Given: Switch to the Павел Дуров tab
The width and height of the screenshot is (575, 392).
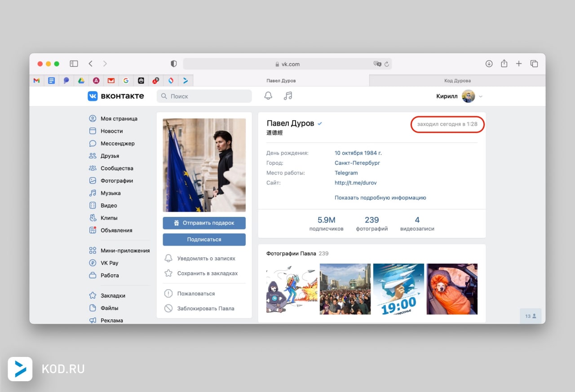Looking at the screenshot, I should [x=281, y=81].
